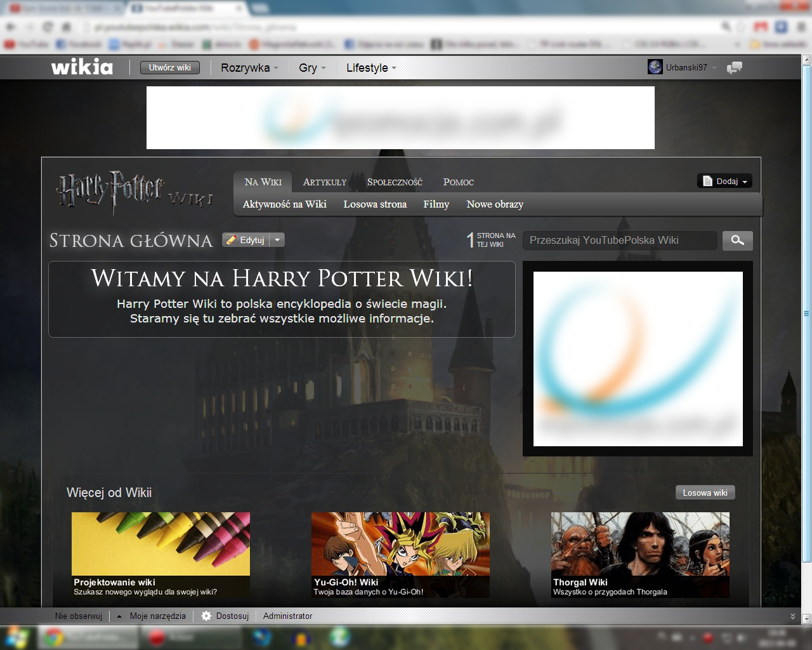The width and height of the screenshot is (812, 650).
Task: Open the Urbanski97 account dropdown arrow
Action: point(714,67)
